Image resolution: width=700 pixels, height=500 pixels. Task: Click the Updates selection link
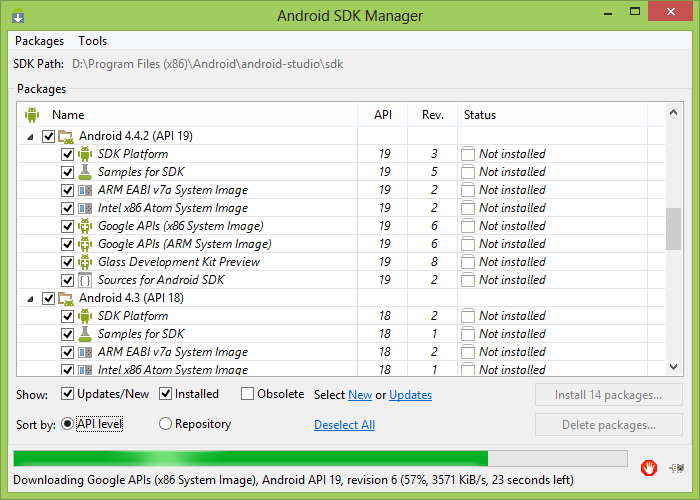[x=410, y=395]
